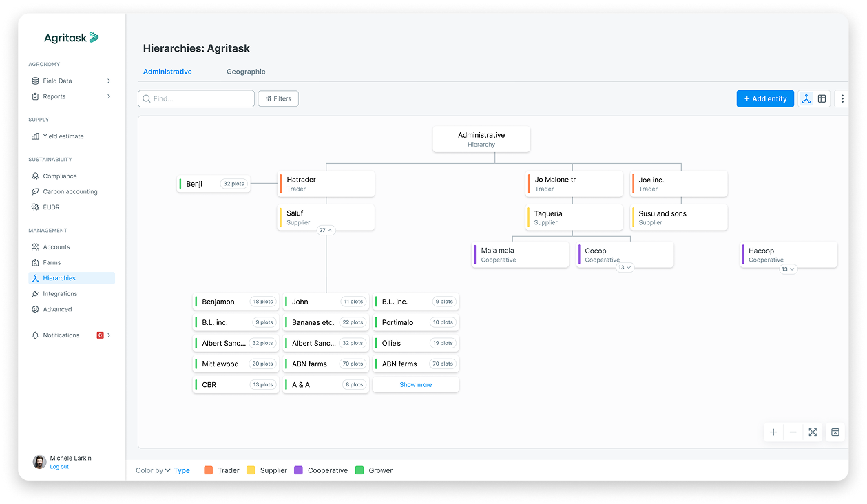Zoom in the hierarchy canvas
This screenshot has height=504, width=867.
[773, 432]
